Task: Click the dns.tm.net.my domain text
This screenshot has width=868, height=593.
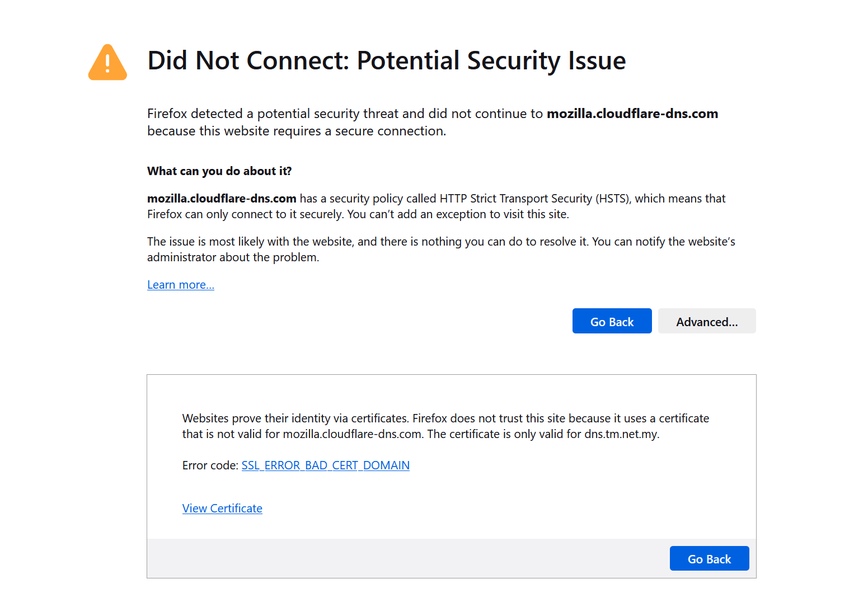Action: [x=621, y=434]
